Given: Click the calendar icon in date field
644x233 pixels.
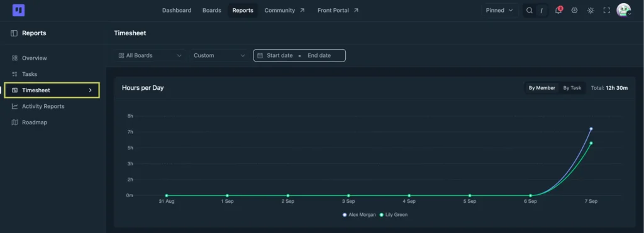Looking at the screenshot, I should tap(260, 55).
